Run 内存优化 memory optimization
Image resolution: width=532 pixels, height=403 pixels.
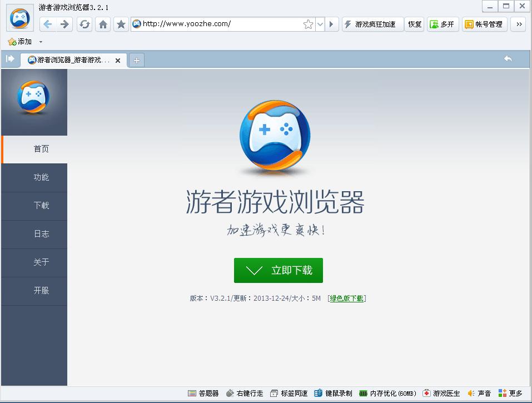[388, 393]
